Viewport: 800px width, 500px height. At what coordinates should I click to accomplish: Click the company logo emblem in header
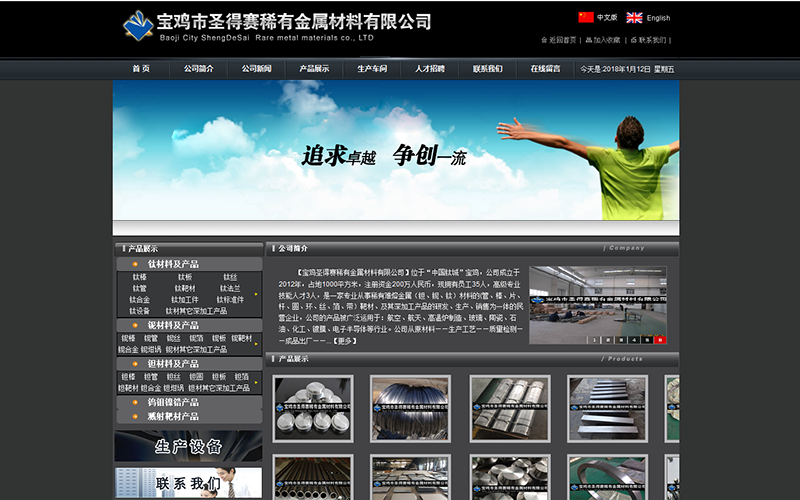[138, 26]
